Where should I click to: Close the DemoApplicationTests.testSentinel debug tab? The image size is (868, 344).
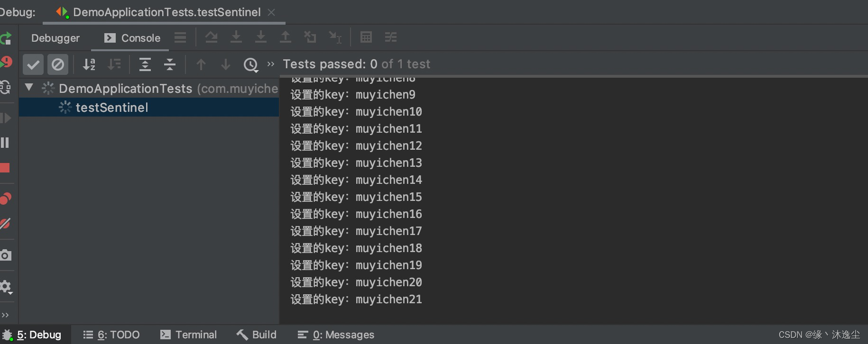(271, 12)
